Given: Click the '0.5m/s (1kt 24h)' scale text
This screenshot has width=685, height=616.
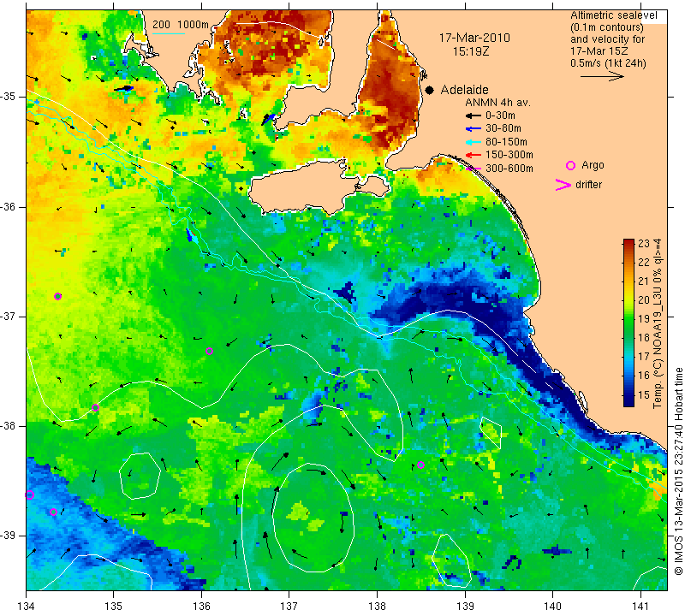Looking at the screenshot, I should tap(608, 62).
